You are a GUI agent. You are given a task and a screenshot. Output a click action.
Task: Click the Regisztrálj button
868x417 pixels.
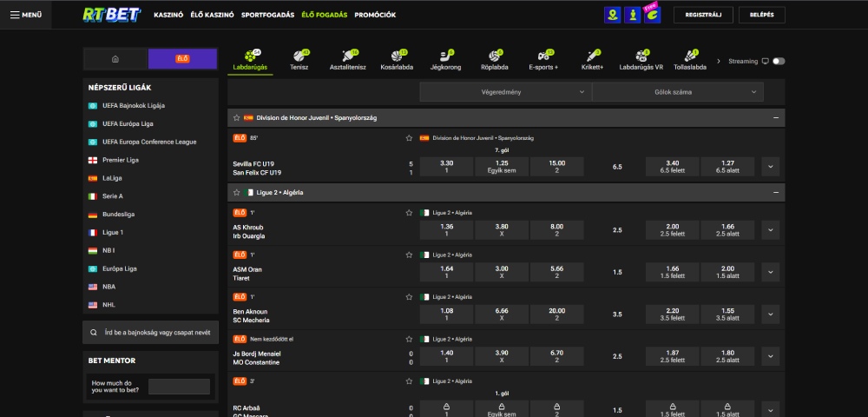pos(703,15)
